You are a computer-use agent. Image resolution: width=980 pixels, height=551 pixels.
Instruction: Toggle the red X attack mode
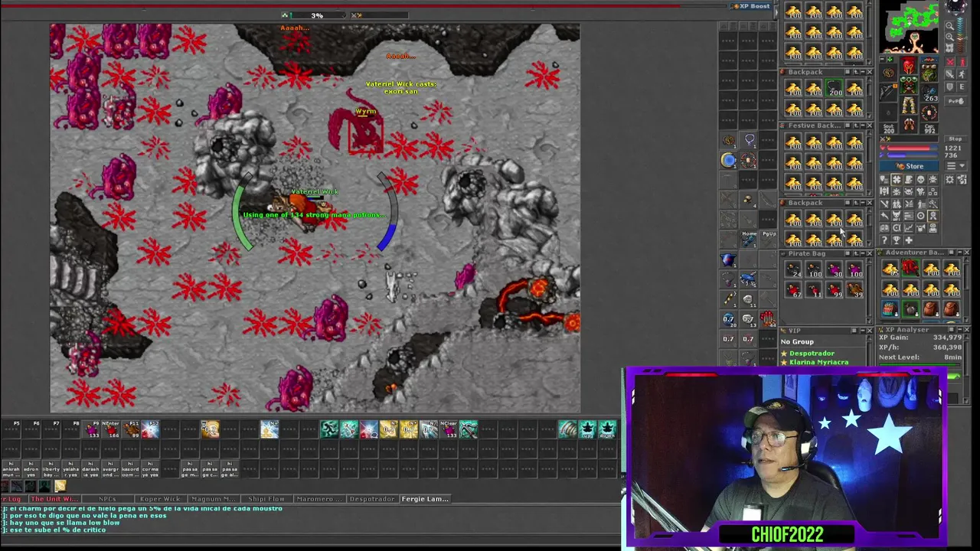coord(950,63)
